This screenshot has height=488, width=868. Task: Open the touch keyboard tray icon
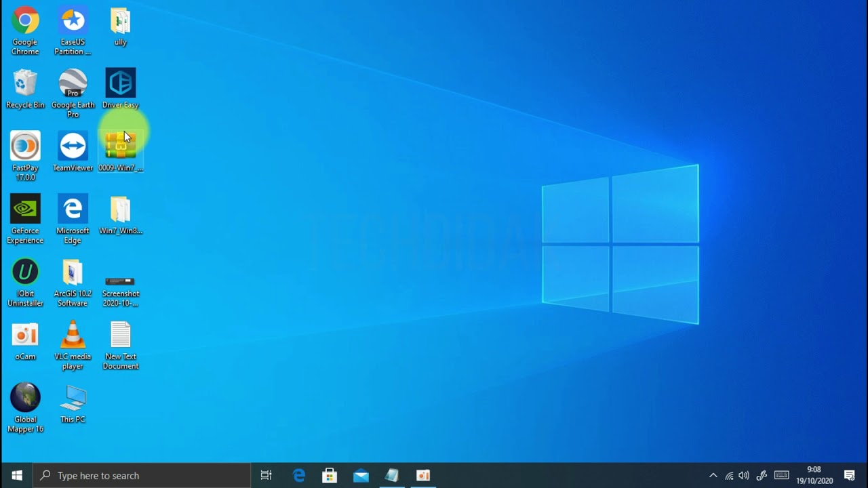tap(782, 475)
